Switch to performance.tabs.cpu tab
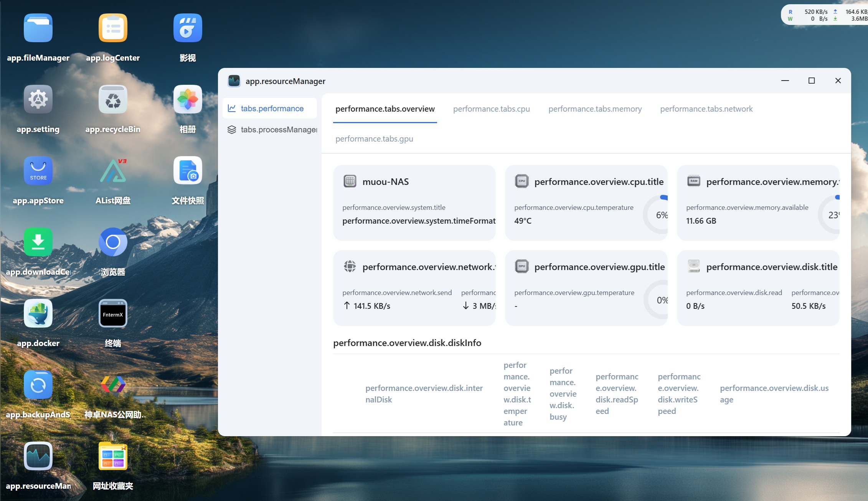Screen dimensions: 868x501 pos(491,109)
